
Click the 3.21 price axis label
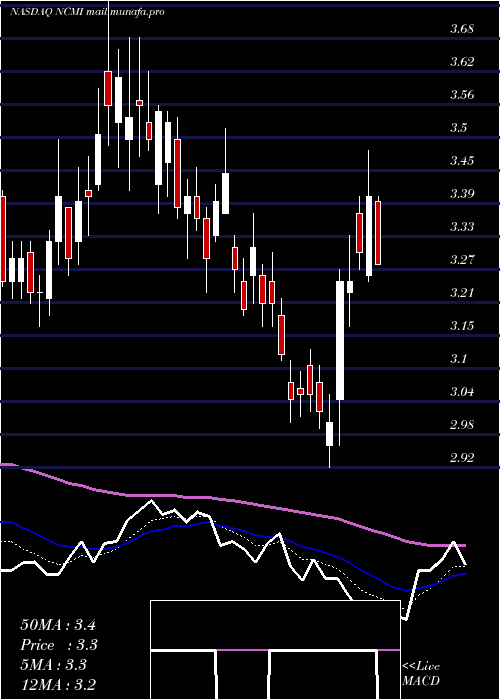coord(461,293)
